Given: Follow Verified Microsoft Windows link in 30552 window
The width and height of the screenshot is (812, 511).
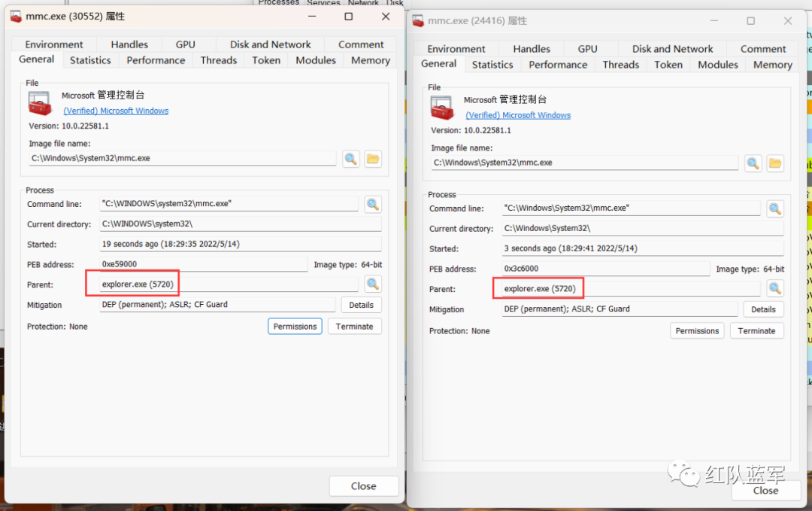Looking at the screenshot, I should [x=116, y=111].
